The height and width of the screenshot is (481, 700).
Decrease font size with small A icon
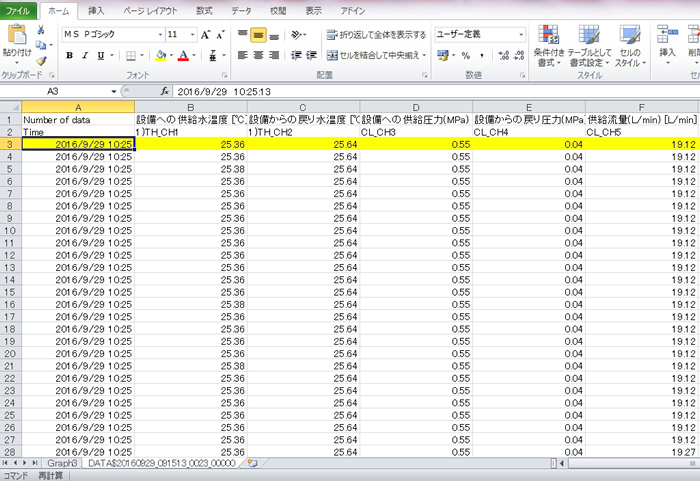tap(220, 34)
